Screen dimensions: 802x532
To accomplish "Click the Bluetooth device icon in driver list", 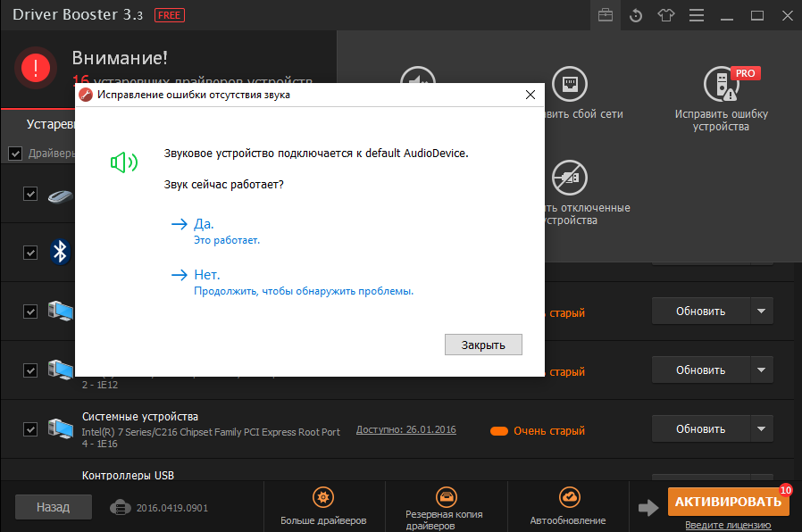I will click(x=60, y=252).
